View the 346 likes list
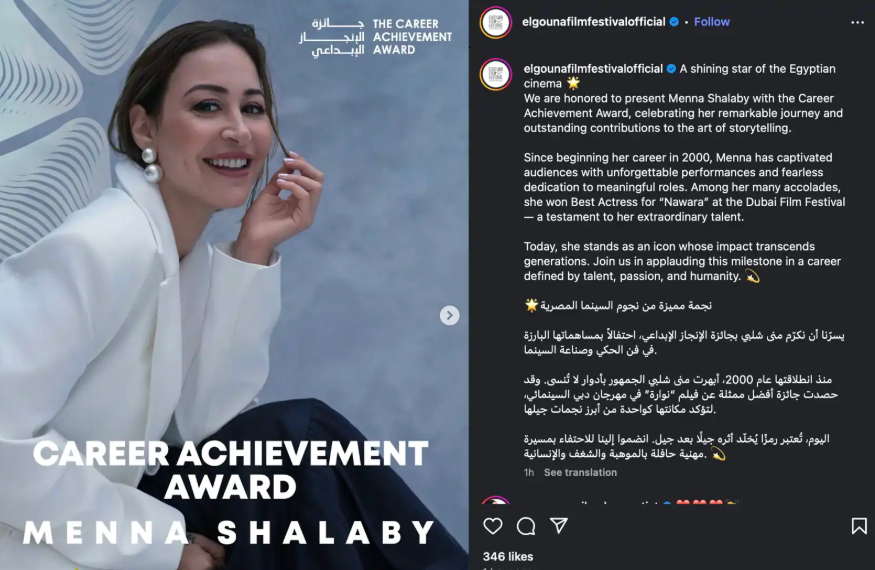The height and width of the screenshot is (570, 875). (x=508, y=557)
